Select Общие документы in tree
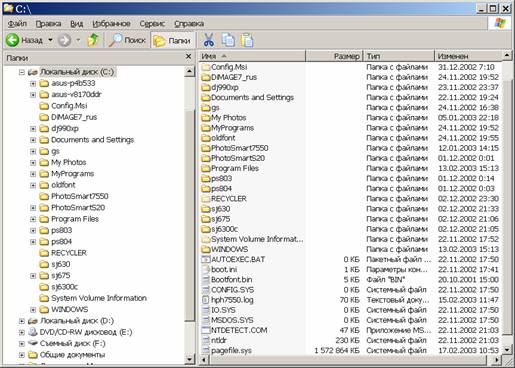This screenshot has height=368, width=515. [x=72, y=355]
